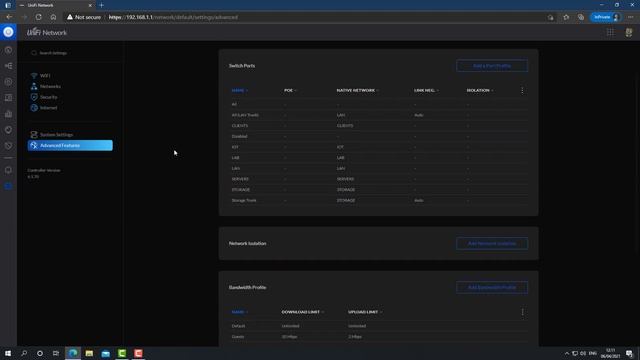Sort by LINK NEG. column
This screenshot has height=360, width=640.
point(426,90)
